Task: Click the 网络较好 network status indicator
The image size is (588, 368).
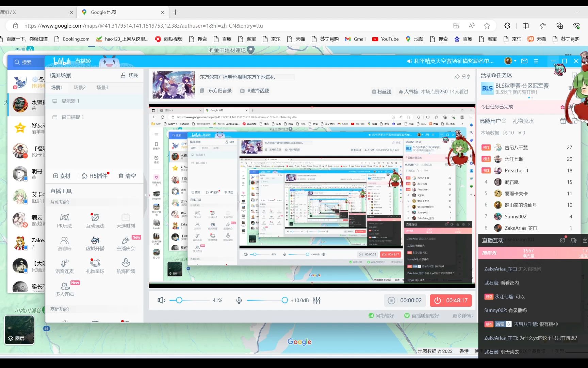Action: tap(381, 316)
